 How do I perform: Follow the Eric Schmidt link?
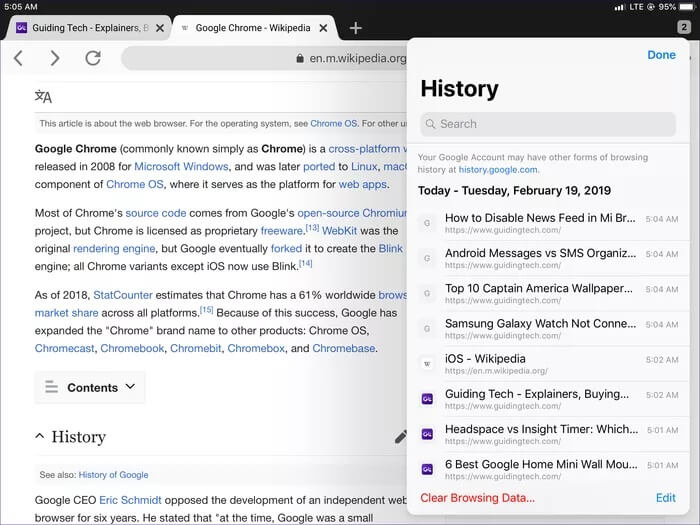tap(130, 500)
